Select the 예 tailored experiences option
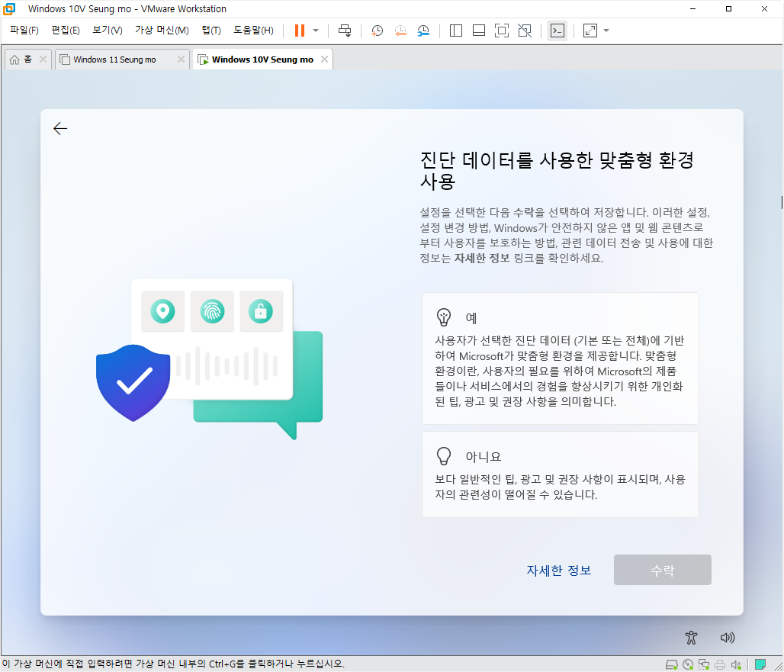The width and height of the screenshot is (784, 672). pyautogui.click(x=561, y=359)
